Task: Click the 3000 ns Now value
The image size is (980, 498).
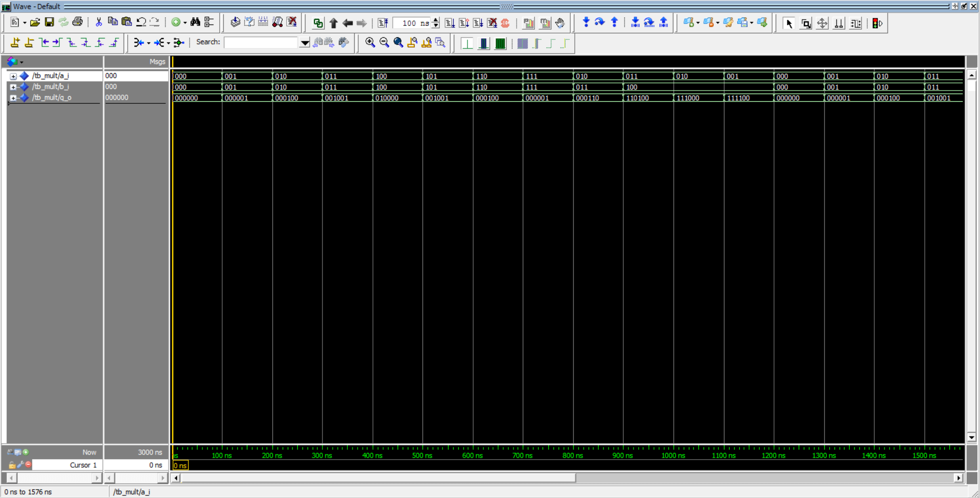Action: (x=150, y=452)
